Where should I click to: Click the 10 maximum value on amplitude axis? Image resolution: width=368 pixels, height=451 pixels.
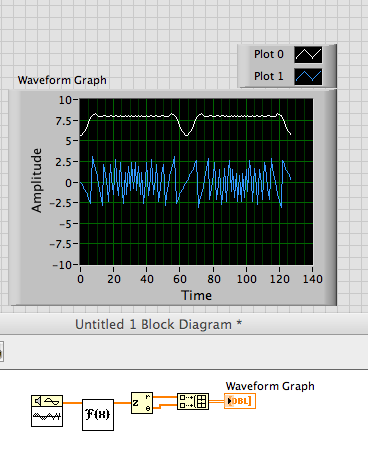point(65,100)
